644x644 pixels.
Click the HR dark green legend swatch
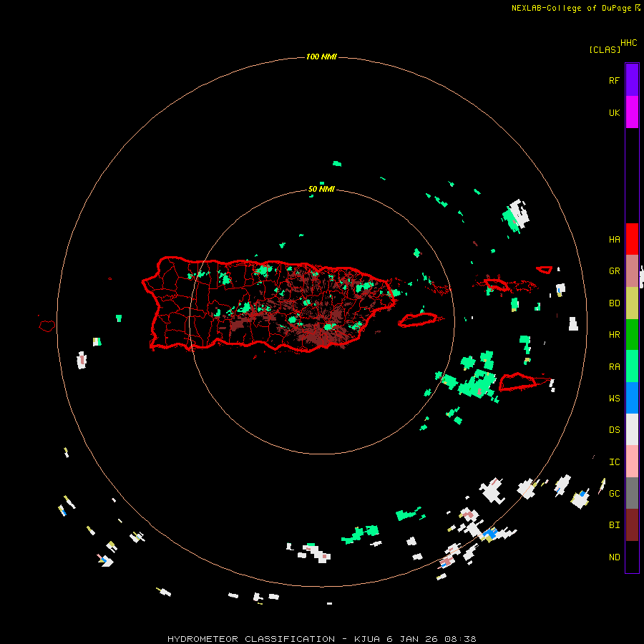[632, 335]
